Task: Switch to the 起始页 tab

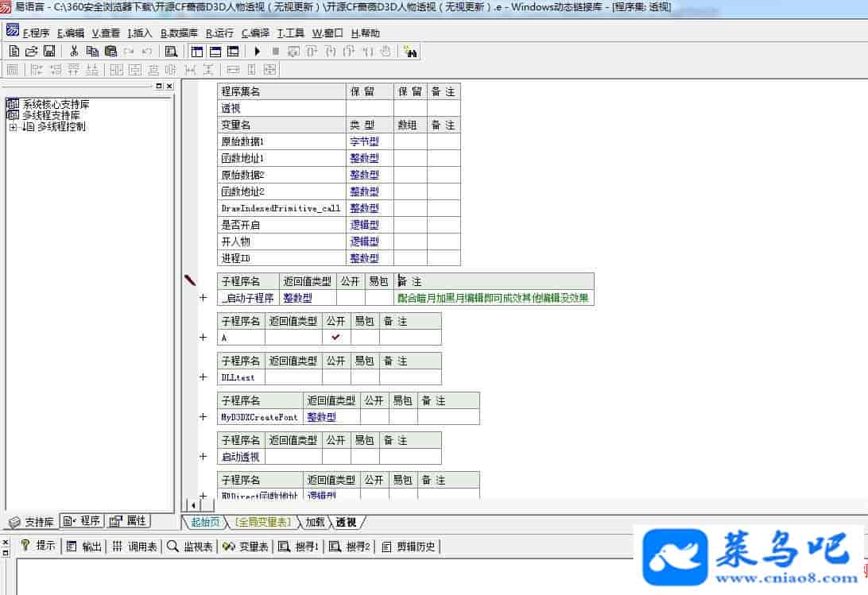Action: click(205, 522)
